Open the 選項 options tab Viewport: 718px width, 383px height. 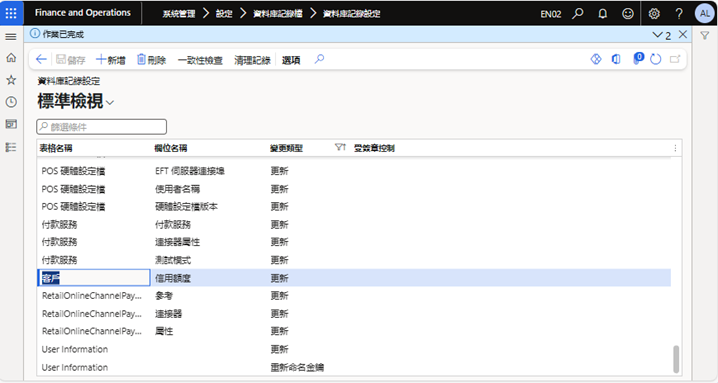[x=291, y=60]
